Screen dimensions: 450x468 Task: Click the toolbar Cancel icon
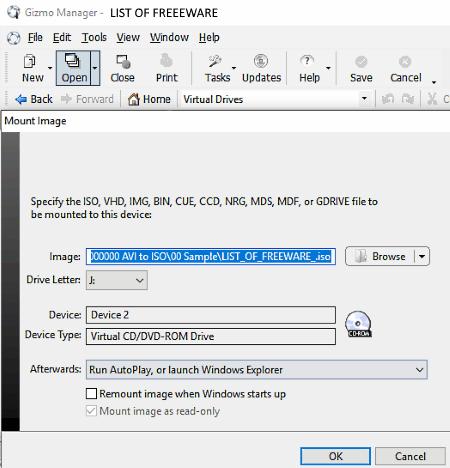(405, 62)
